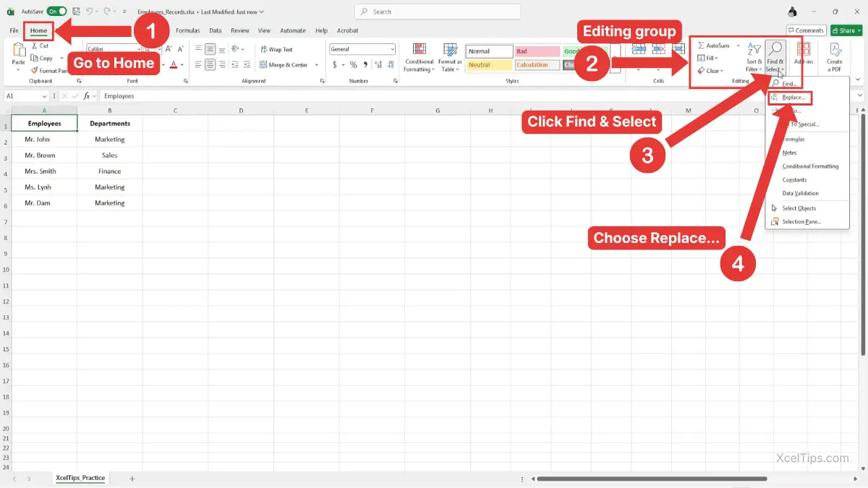Add a new sheet with plus button
The height and width of the screenshot is (488, 868).
point(132,479)
